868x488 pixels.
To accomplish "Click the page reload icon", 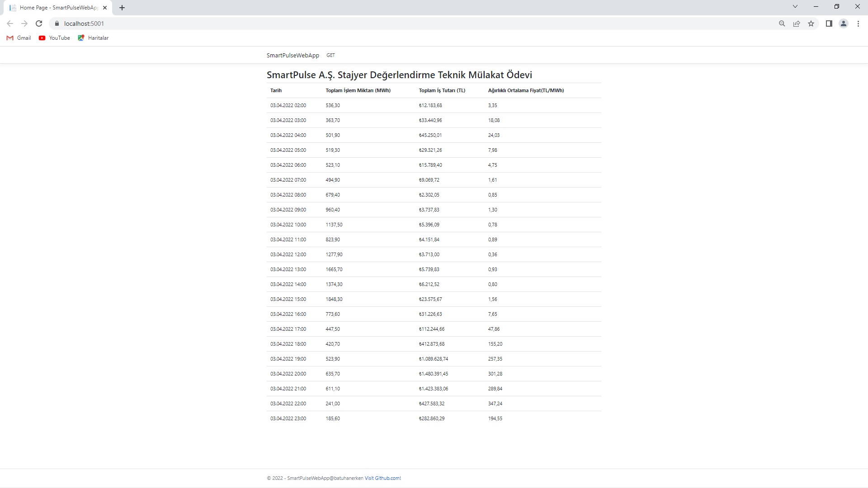I will pyautogui.click(x=38, y=23).
